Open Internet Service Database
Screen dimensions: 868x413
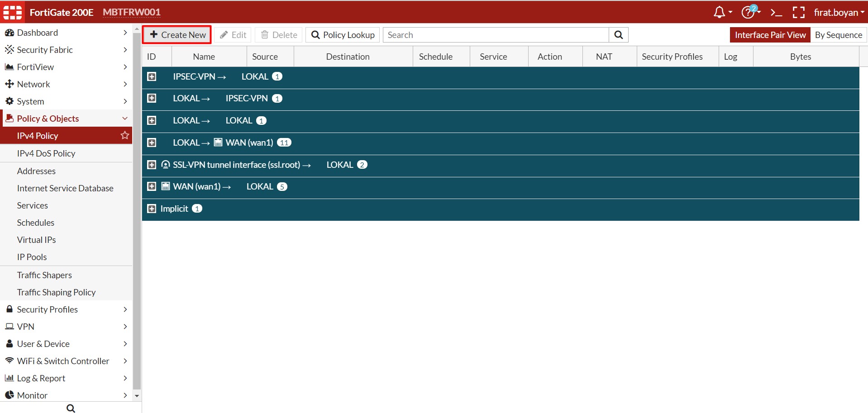coord(66,188)
